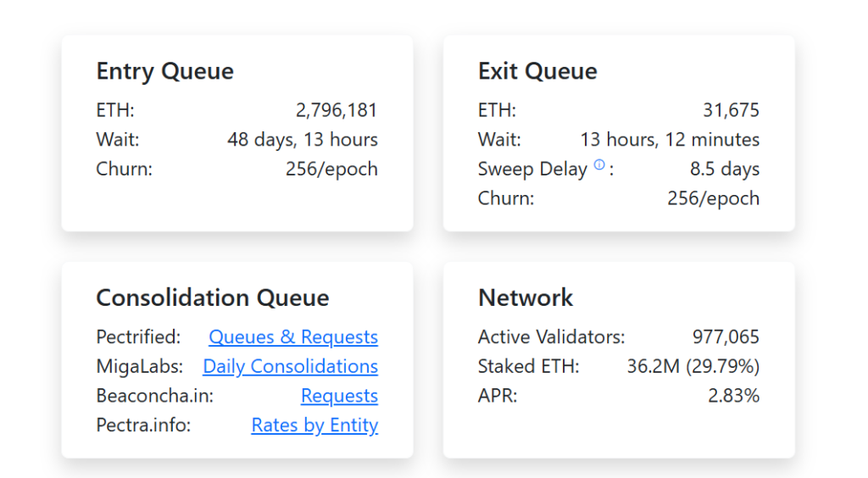Open the Daily Consolidations link
The height and width of the screenshot is (478, 868).
click(290, 367)
